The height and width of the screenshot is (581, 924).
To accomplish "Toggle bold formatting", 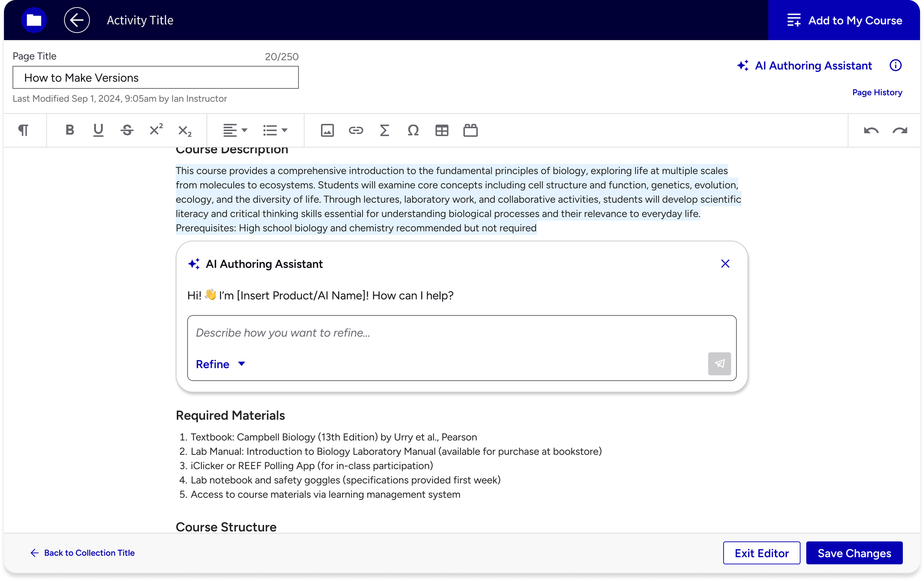I will [x=69, y=130].
